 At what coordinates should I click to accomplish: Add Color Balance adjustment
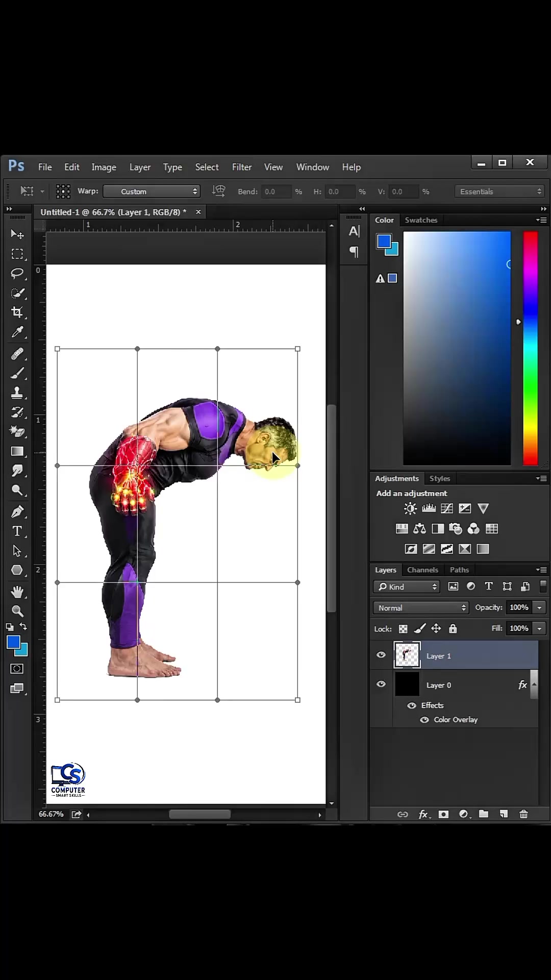point(419,529)
